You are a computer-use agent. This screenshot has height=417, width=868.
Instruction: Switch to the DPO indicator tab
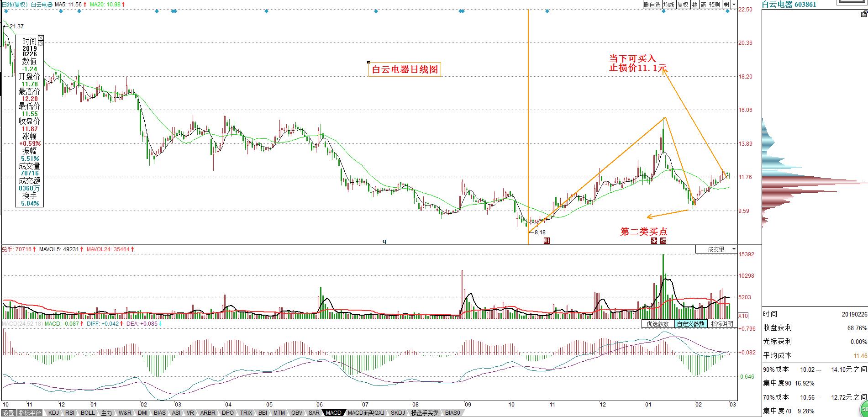[x=227, y=413]
